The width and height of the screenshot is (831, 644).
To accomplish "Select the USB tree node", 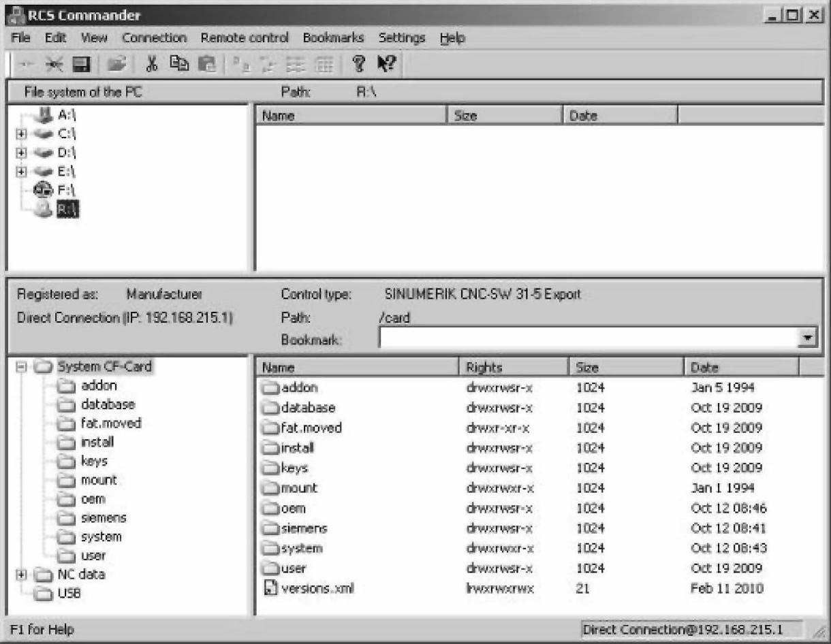I will 69,594.
